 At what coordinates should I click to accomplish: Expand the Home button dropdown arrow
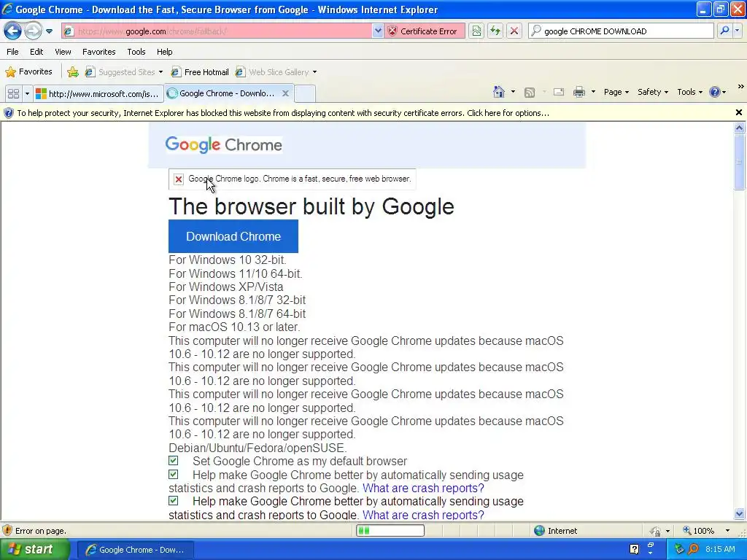click(x=513, y=92)
